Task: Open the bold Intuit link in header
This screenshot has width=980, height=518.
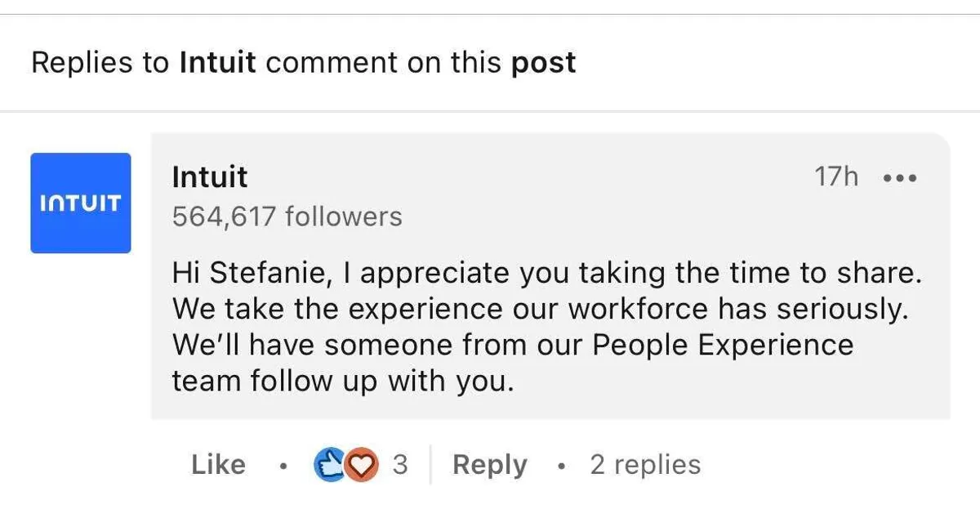Action: (217, 63)
